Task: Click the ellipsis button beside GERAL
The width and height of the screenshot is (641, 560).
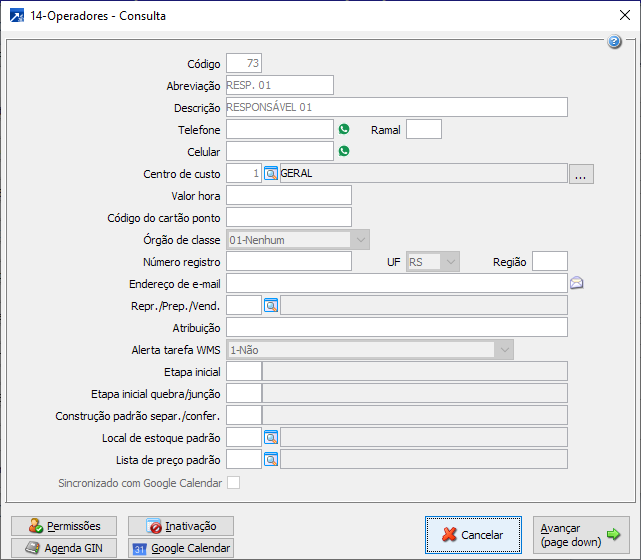Action: pos(582,174)
